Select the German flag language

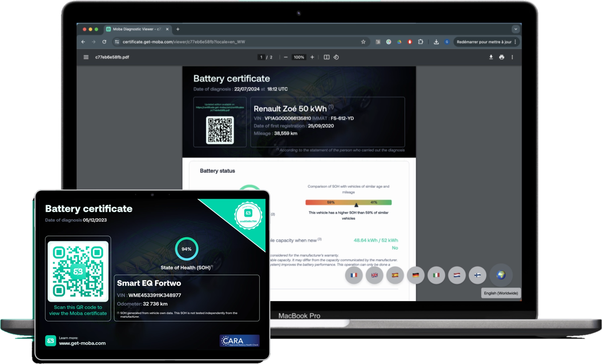[x=416, y=275]
